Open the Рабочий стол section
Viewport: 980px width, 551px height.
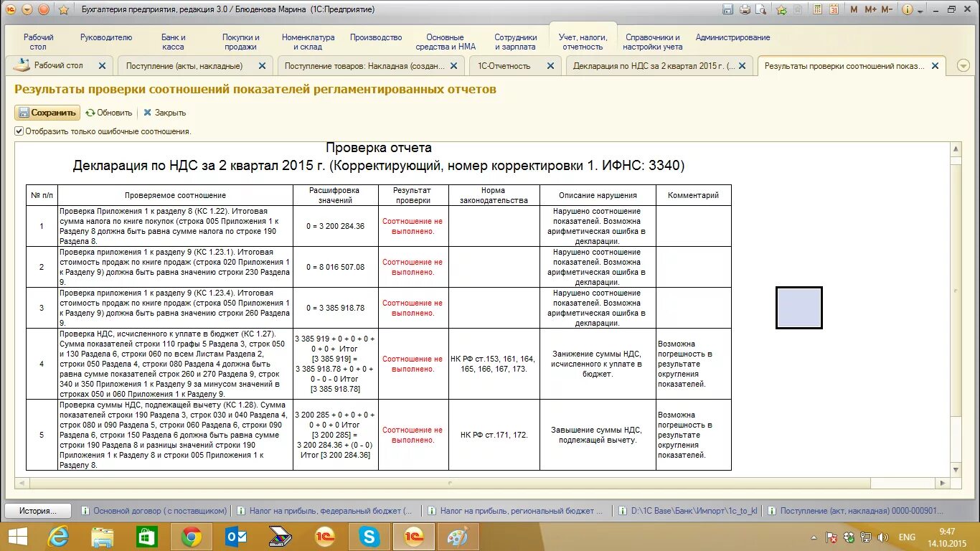(x=38, y=42)
